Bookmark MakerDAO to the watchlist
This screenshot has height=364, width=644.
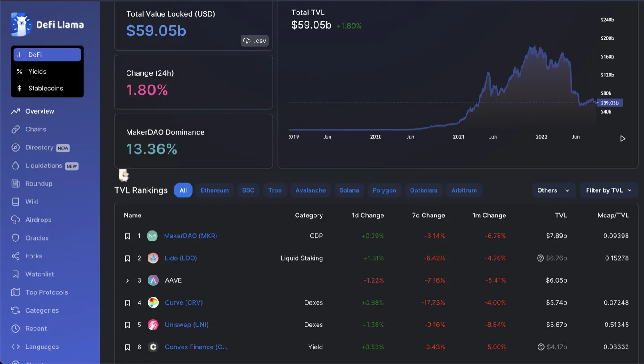(127, 236)
